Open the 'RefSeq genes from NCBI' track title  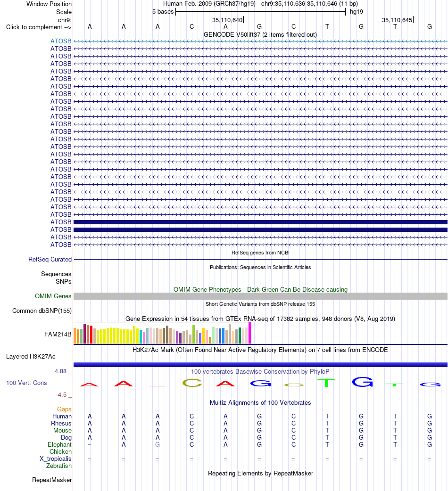[x=260, y=253]
